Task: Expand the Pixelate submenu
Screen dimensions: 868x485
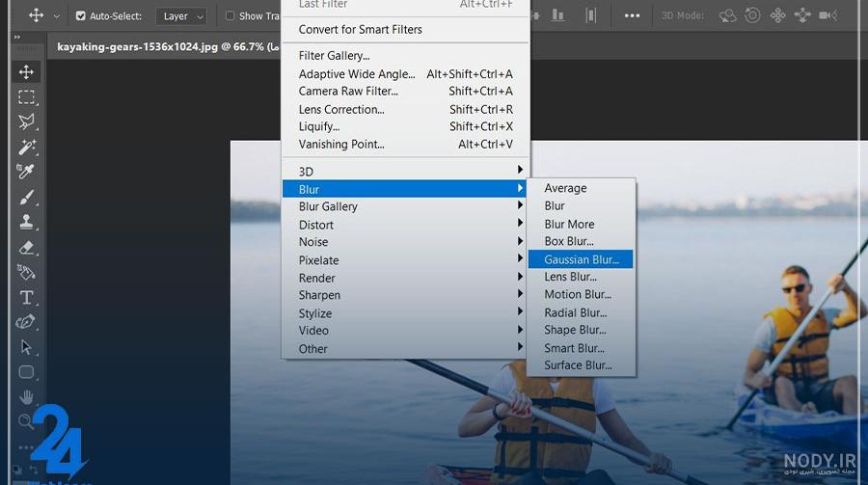Action: pos(404,259)
